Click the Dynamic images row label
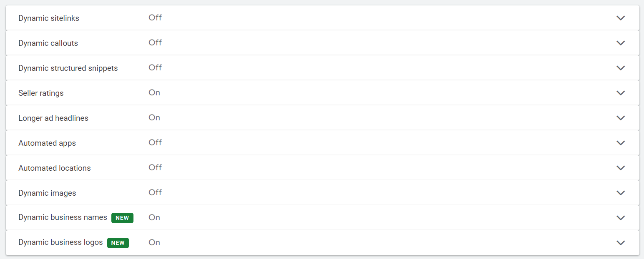The height and width of the screenshot is (259, 644). pyautogui.click(x=47, y=193)
